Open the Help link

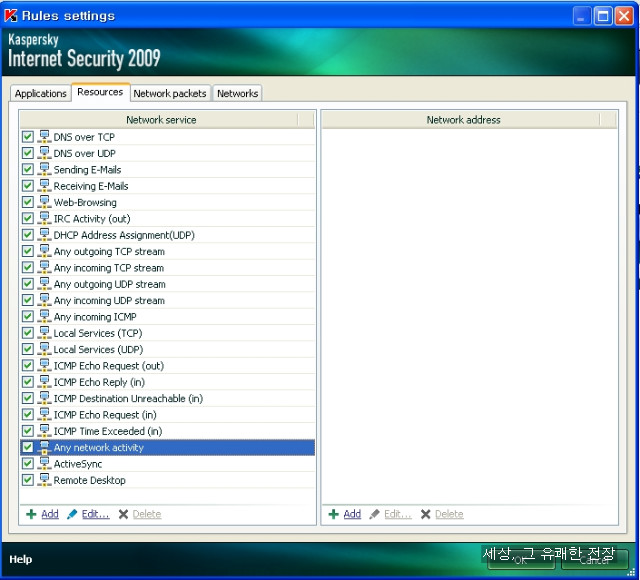[x=21, y=559]
